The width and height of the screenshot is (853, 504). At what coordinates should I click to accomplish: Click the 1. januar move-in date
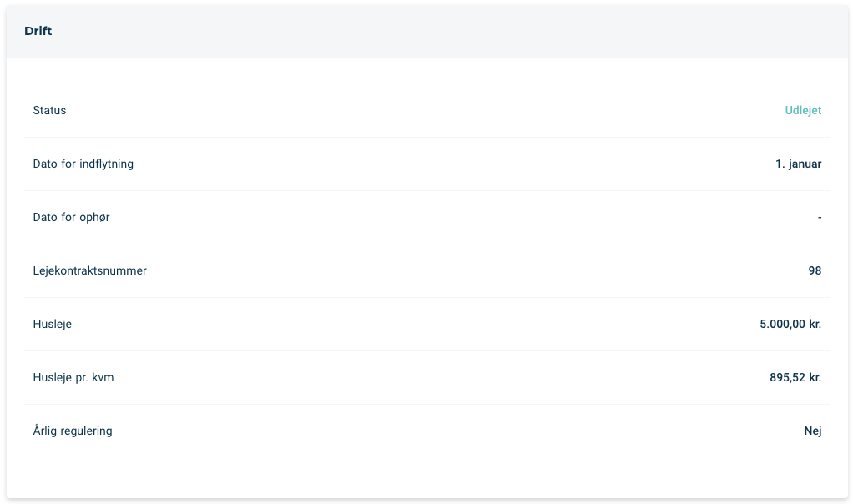(798, 164)
